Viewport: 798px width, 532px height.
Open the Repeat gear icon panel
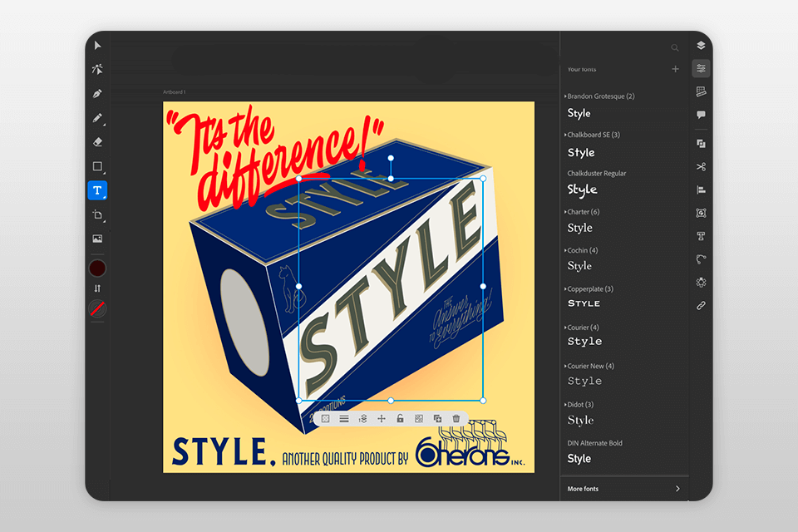coord(701,283)
